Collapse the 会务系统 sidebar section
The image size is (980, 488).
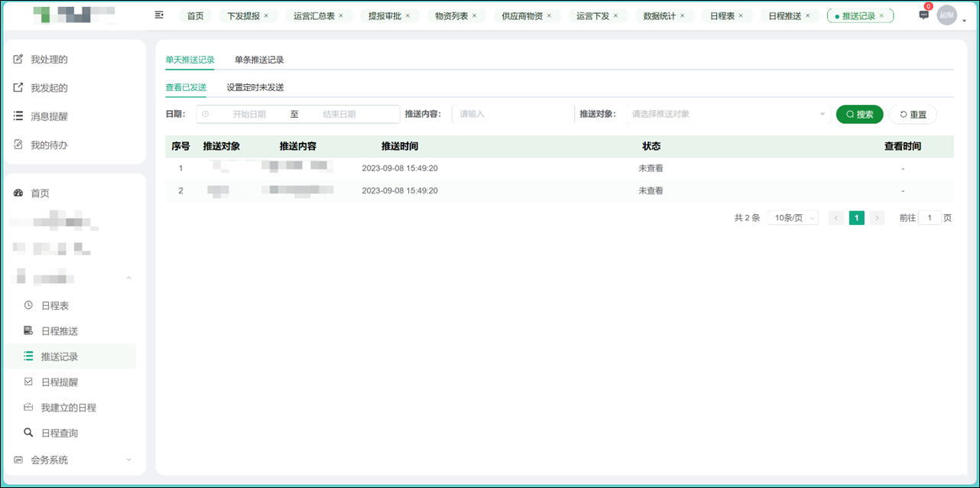pyautogui.click(x=128, y=460)
